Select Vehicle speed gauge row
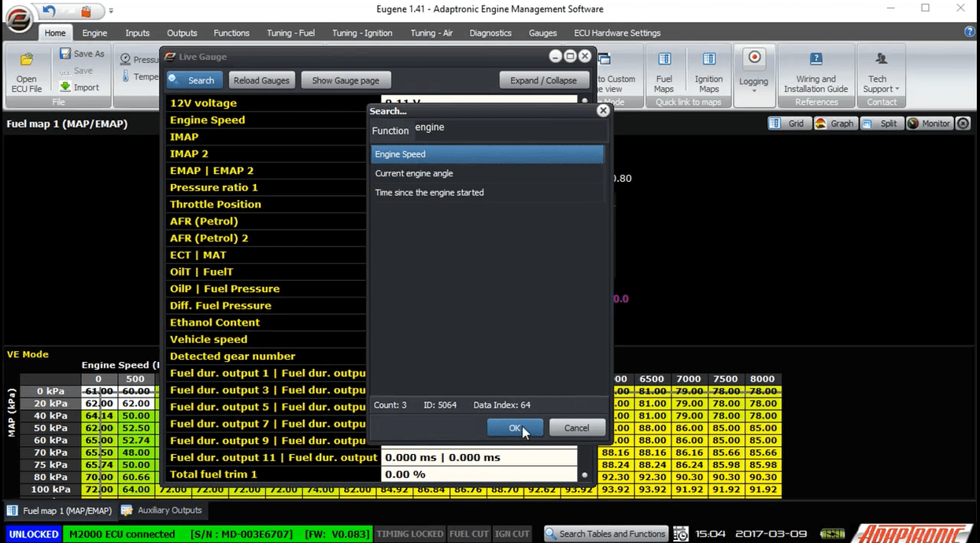The width and height of the screenshot is (980, 543). coord(268,339)
